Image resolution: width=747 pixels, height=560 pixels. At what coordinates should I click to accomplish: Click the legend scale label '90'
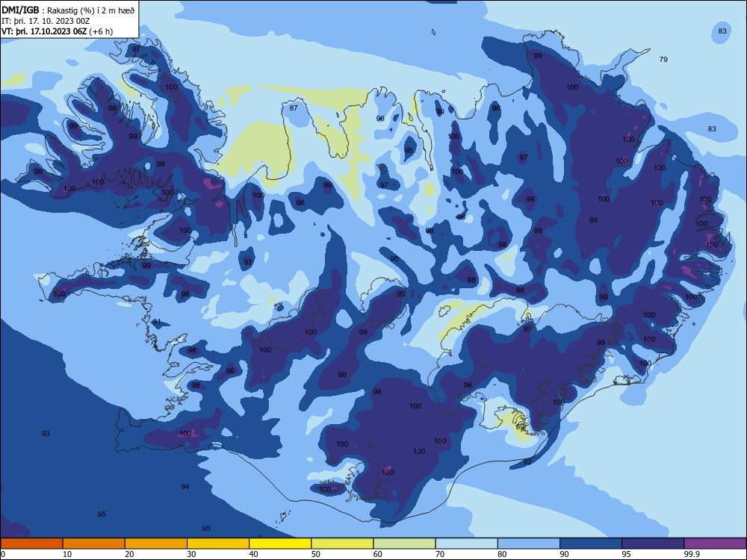coord(565,554)
